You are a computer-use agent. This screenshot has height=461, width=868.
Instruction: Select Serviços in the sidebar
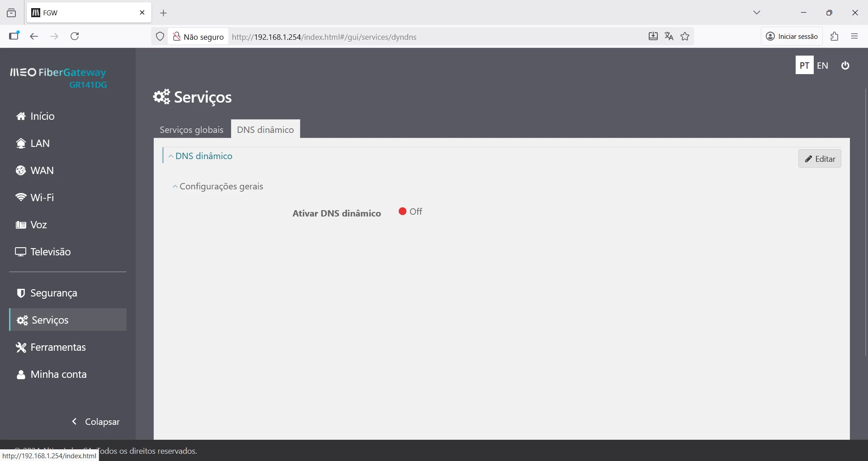[x=68, y=320]
